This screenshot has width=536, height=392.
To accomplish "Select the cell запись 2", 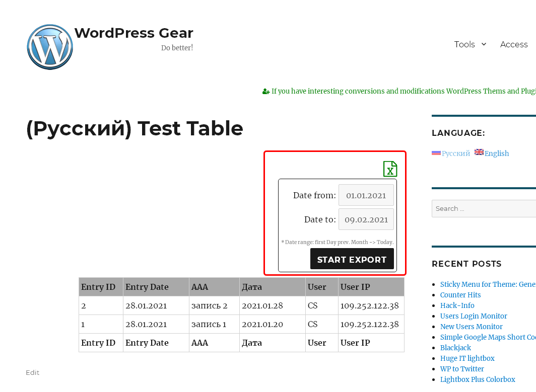I will [214, 305].
